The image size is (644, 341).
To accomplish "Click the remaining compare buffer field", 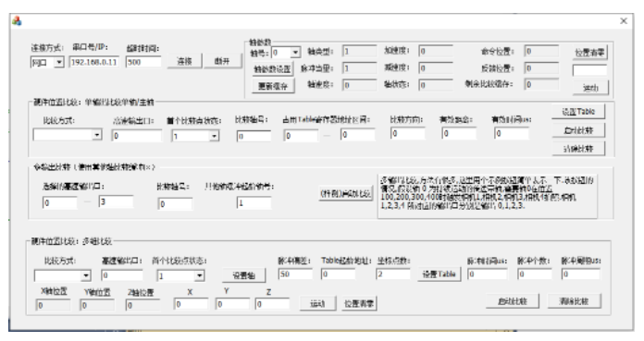I will [x=541, y=84].
